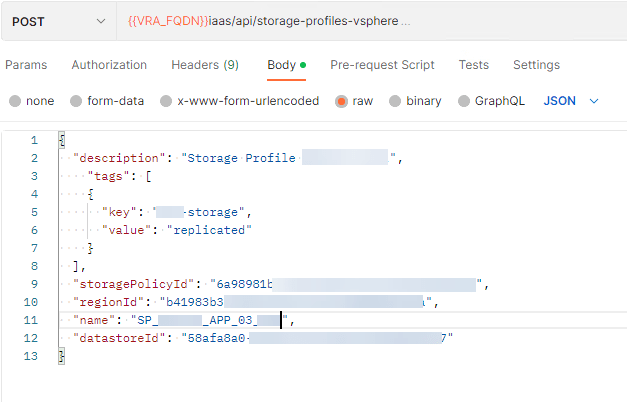Click line number 9 in gutter
Image resolution: width=627 pixels, height=402 pixels.
pyautogui.click(x=34, y=284)
